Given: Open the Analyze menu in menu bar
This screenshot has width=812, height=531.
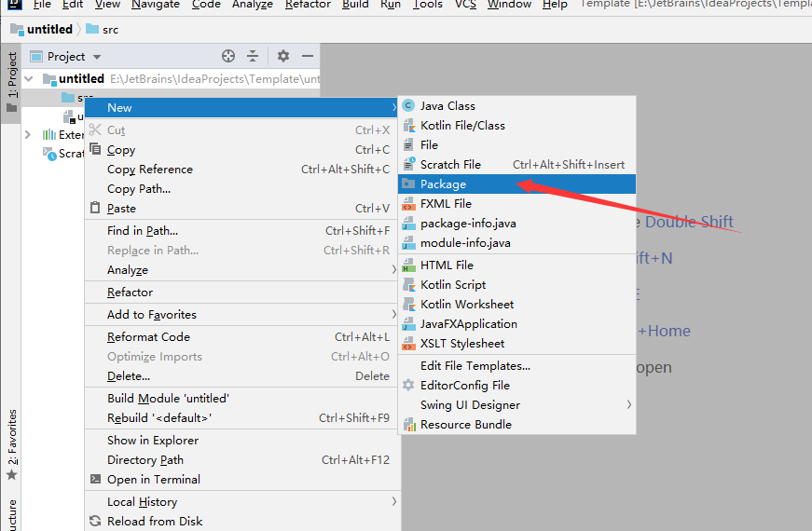Looking at the screenshot, I should (253, 4).
